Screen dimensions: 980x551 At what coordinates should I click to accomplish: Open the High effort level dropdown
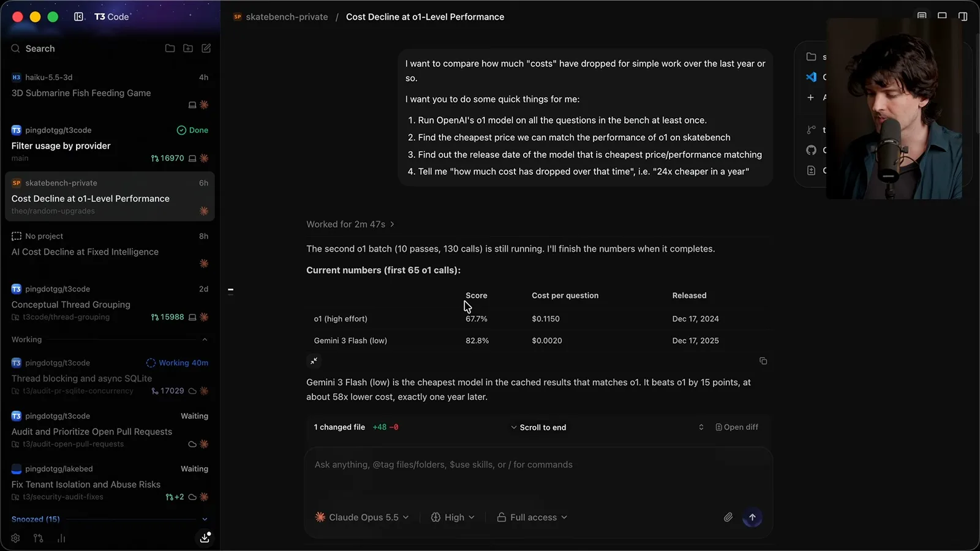pyautogui.click(x=453, y=517)
